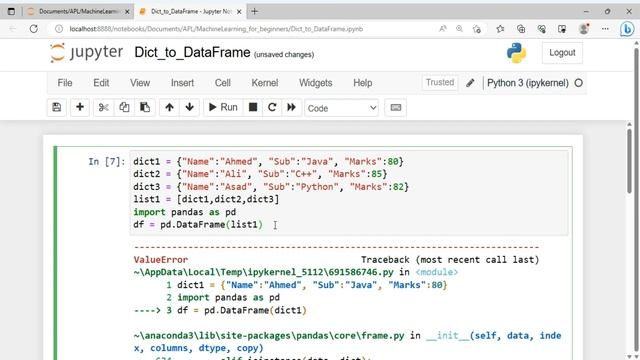Open the command palette keyboard icon

(x=396, y=107)
